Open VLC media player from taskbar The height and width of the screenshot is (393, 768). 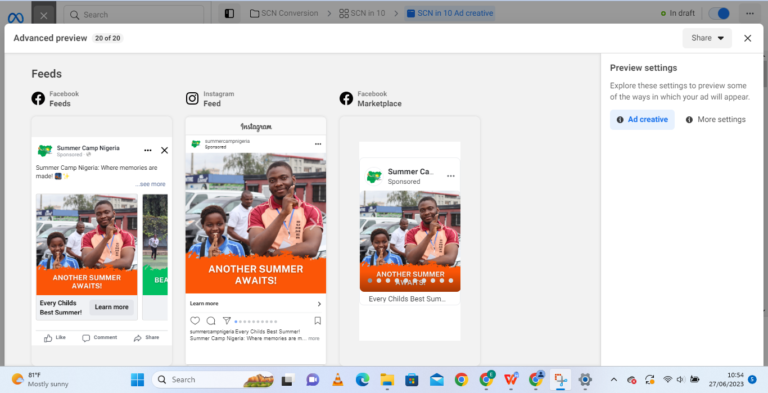(x=337, y=380)
